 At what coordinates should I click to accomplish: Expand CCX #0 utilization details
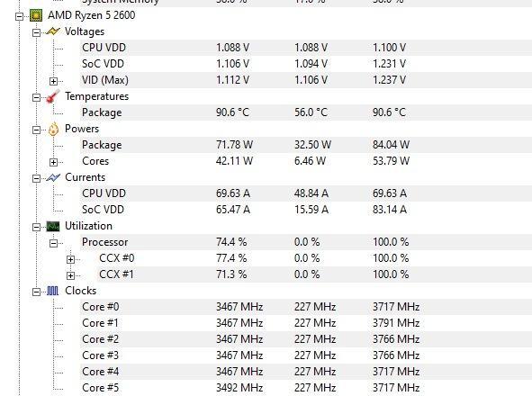70,259
